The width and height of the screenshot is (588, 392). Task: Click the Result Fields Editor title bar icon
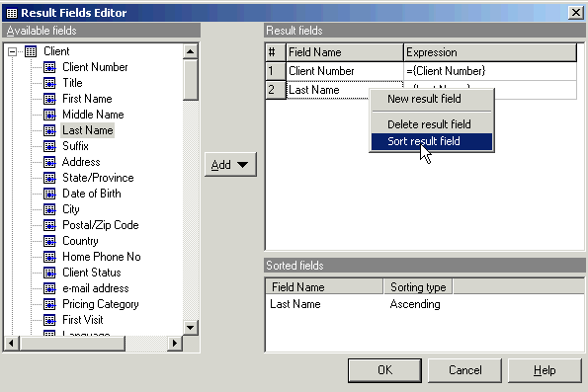tap(12, 13)
